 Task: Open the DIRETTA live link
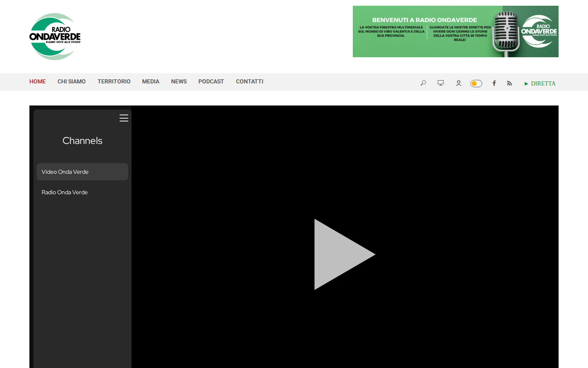click(540, 83)
